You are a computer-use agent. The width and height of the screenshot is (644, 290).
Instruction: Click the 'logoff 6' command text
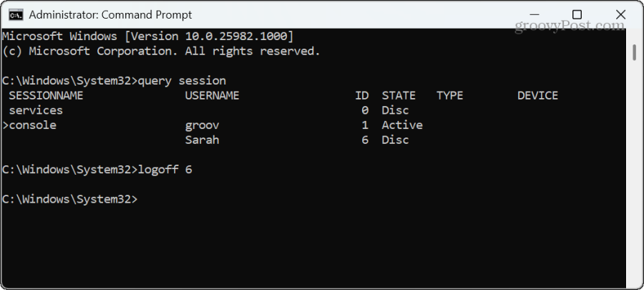[x=165, y=170]
